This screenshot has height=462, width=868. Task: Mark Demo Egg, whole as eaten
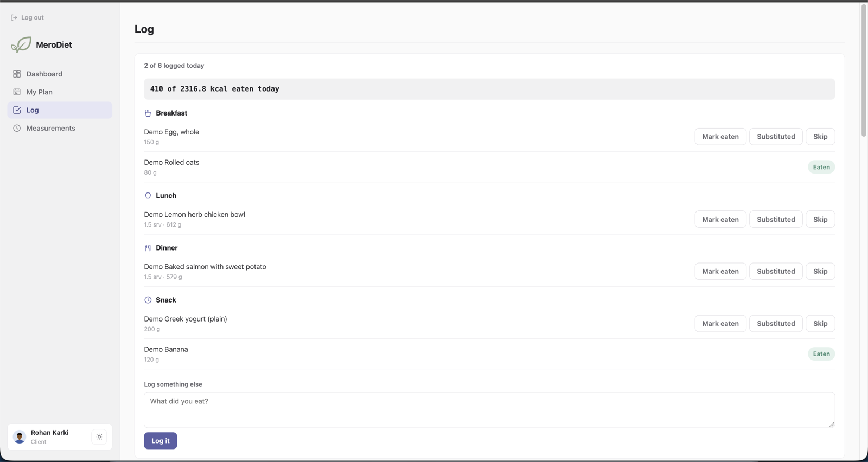point(720,137)
